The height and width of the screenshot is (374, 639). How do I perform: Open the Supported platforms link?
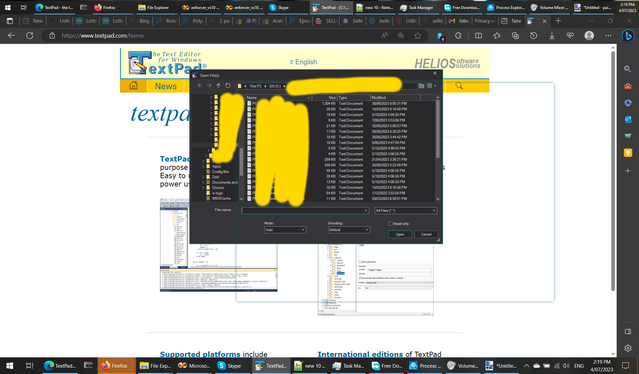[200, 354]
